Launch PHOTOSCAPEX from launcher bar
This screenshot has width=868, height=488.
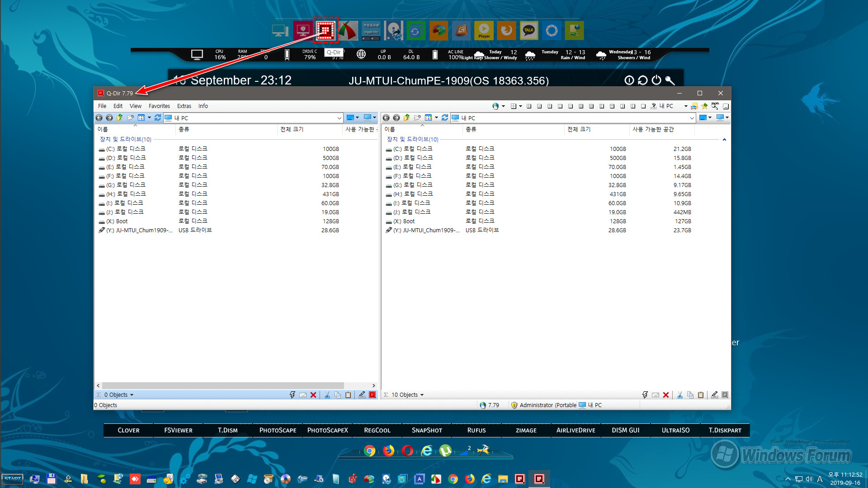327,430
